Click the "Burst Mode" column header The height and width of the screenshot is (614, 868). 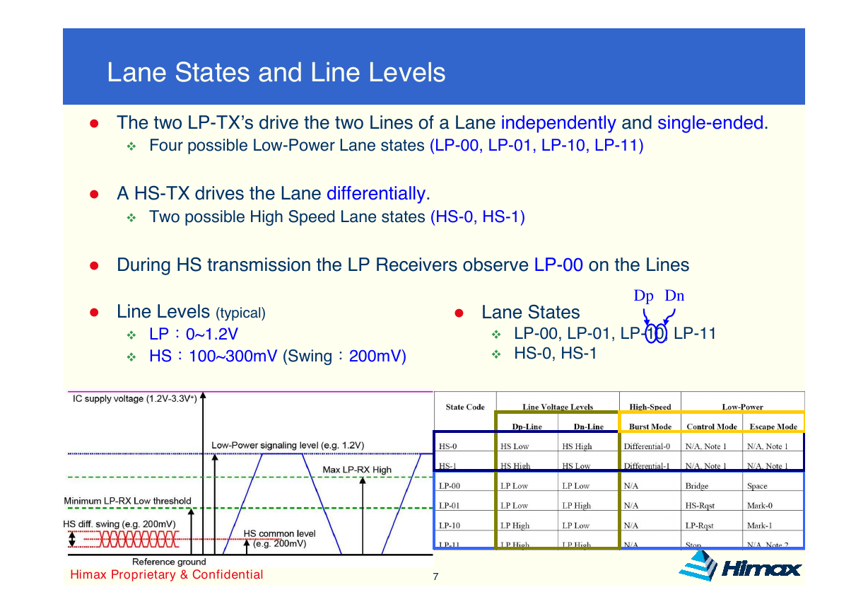point(650,427)
